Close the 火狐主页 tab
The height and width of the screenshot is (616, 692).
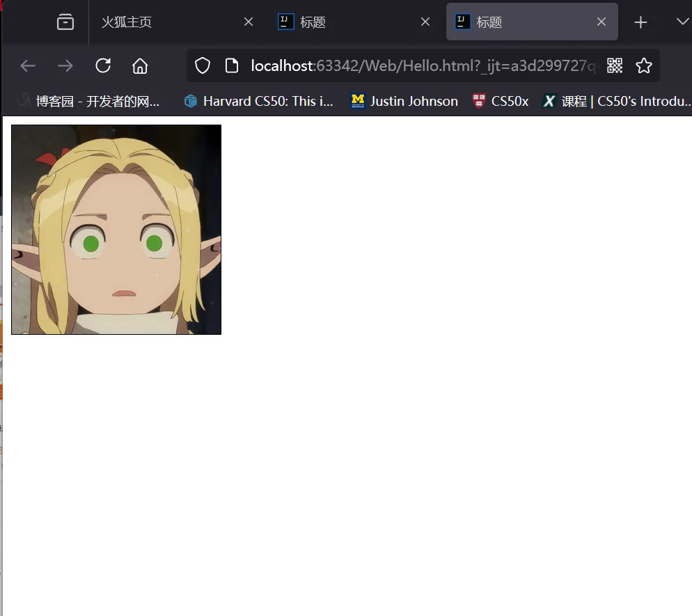coord(248,22)
